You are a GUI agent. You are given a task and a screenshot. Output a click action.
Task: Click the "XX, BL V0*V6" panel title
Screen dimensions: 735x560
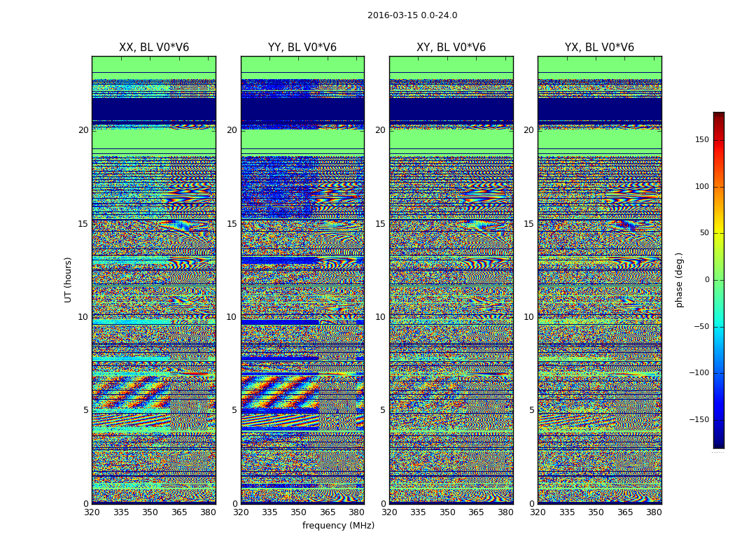click(154, 48)
